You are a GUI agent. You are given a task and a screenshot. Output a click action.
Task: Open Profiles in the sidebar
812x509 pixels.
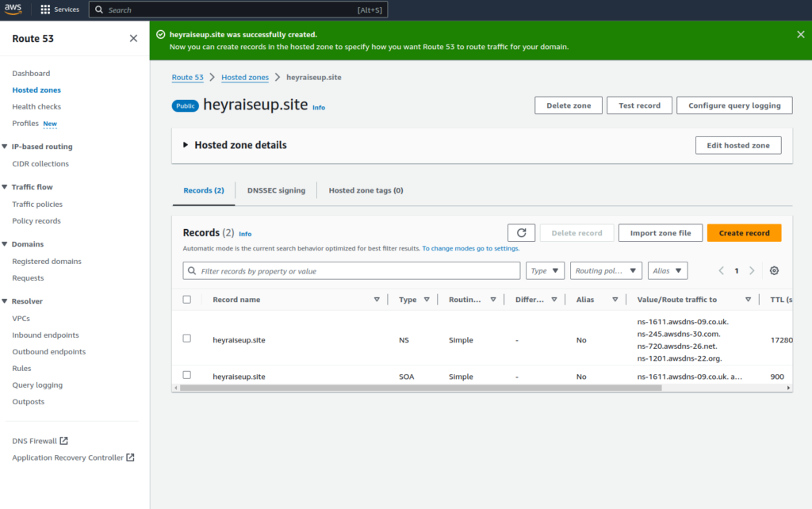pyautogui.click(x=25, y=123)
